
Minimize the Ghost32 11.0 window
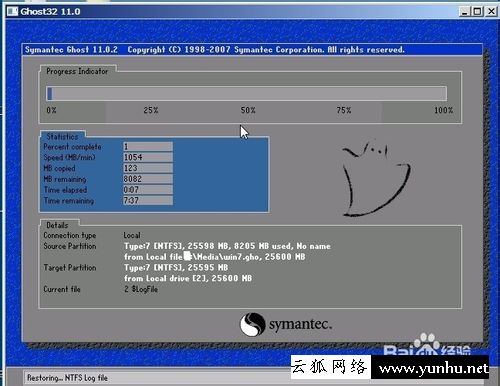464,12
